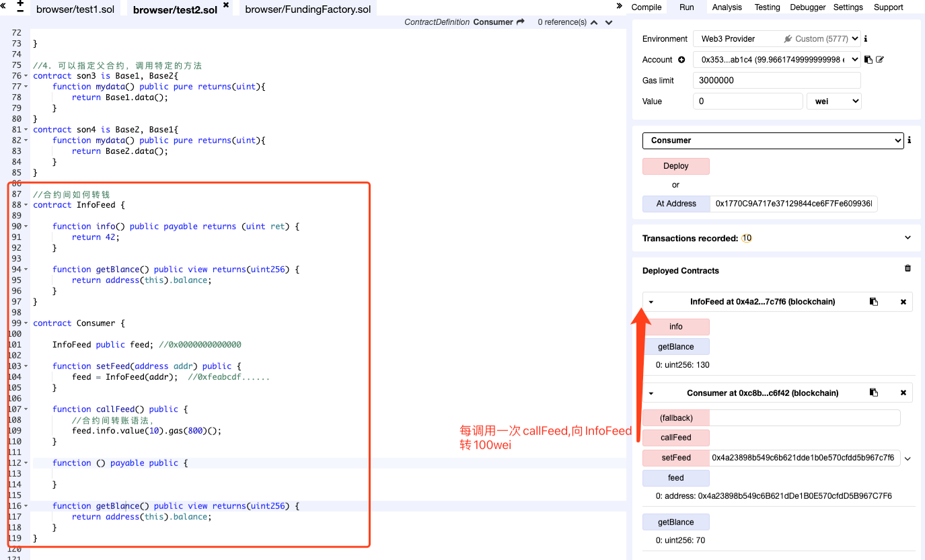Click the double-chevron next to Compile
Image resolution: width=925 pixels, height=560 pixels.
(x=620, y=7)
